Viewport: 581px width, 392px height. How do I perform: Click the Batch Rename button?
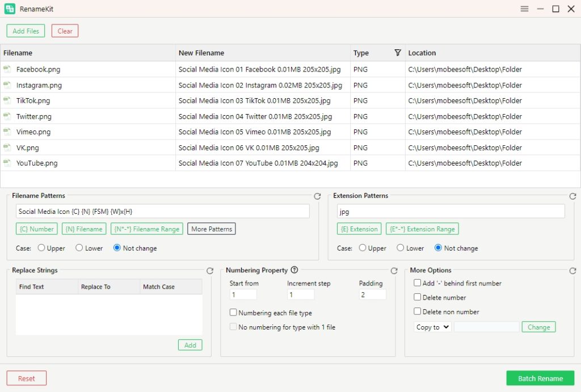click(540, 378)
